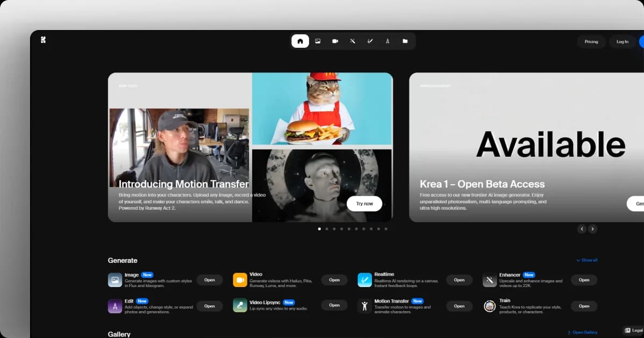Click the cat chef with burger image
Viewport: 644px width, 338px height.
point(322,109)
